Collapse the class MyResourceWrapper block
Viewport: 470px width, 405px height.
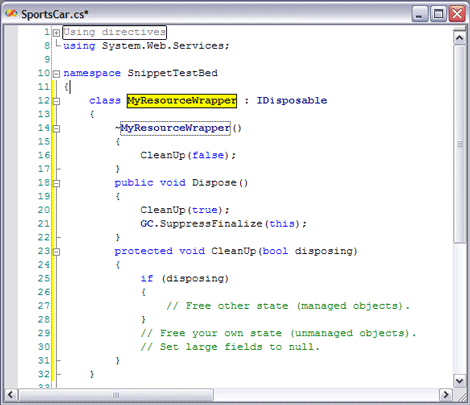point(56,101)
